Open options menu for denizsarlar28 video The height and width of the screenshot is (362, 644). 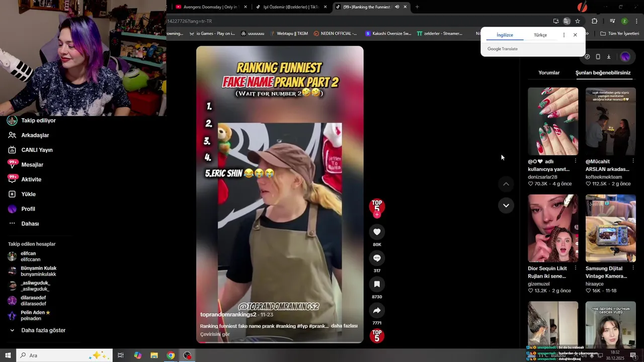tap(575, 161)
